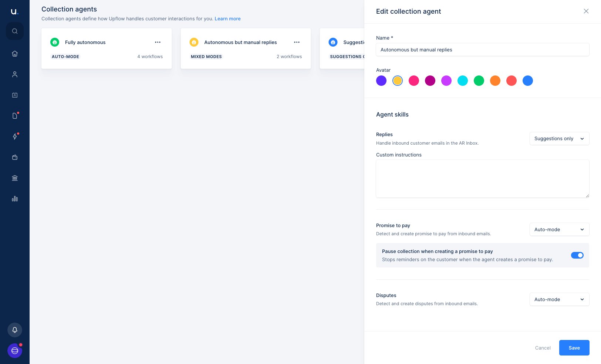Click the Save button
This screenshot has height=364, width=601.
pyautogui.click(x=574, y=348)
